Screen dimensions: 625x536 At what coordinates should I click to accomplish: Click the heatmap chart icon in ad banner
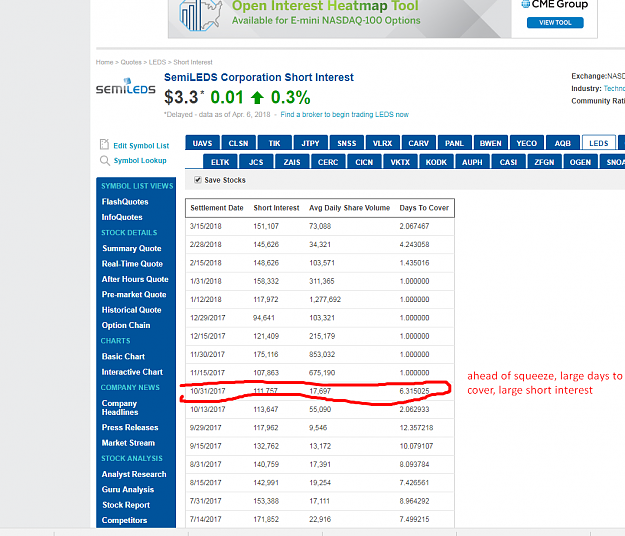pyautogui.click(x=200, y=16)
